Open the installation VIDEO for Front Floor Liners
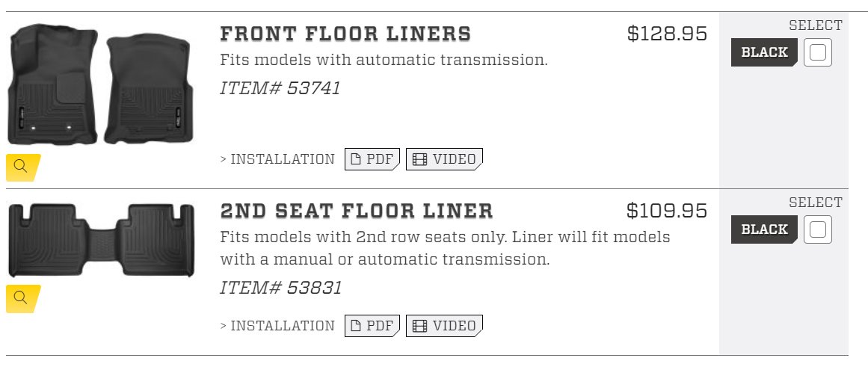868x367 pixels. point(445,159)
